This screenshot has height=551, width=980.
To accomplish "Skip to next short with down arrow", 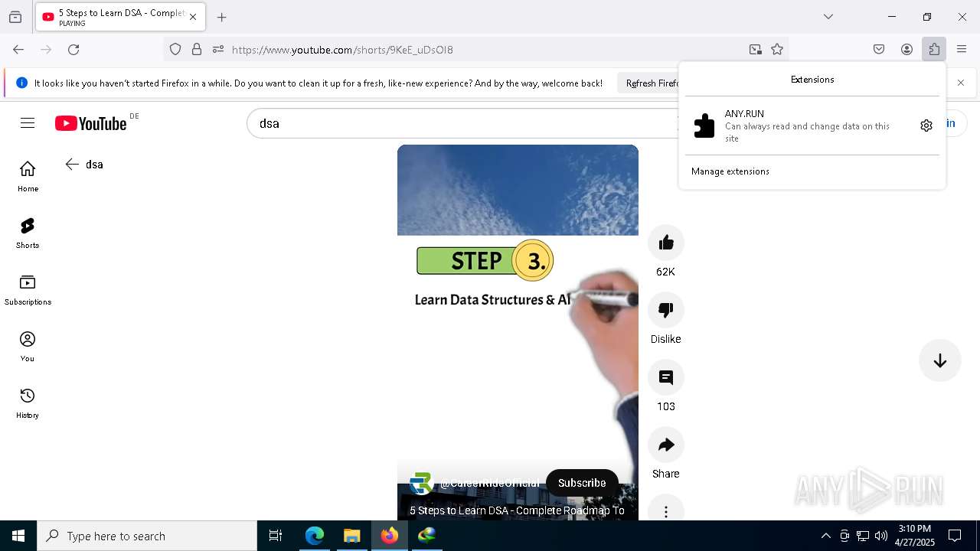I will 940,361.
